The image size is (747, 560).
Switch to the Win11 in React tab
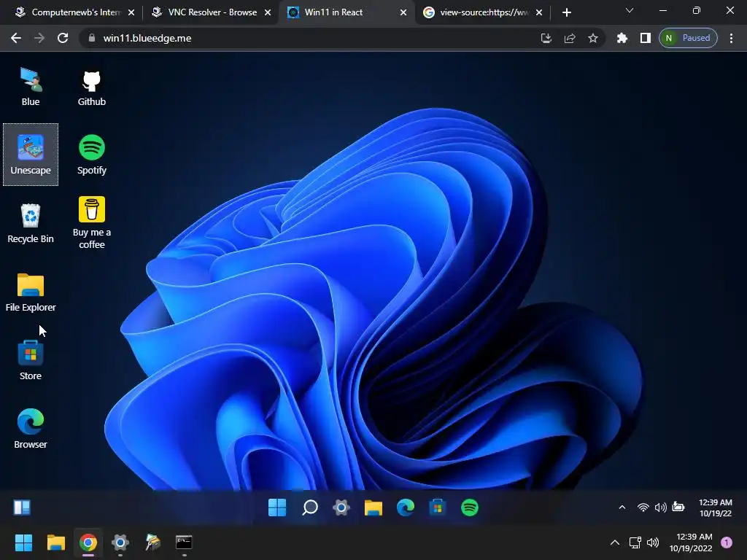(347, 12)
